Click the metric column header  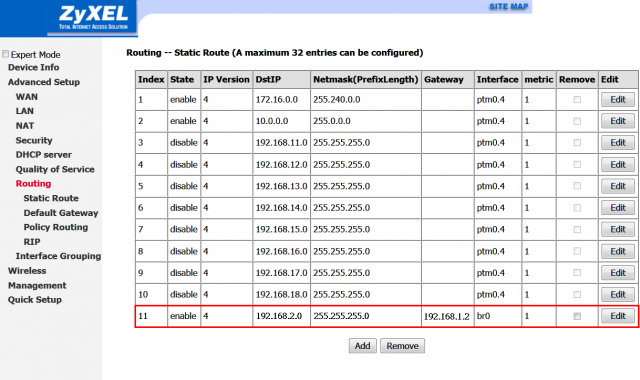tap(539, 79)
